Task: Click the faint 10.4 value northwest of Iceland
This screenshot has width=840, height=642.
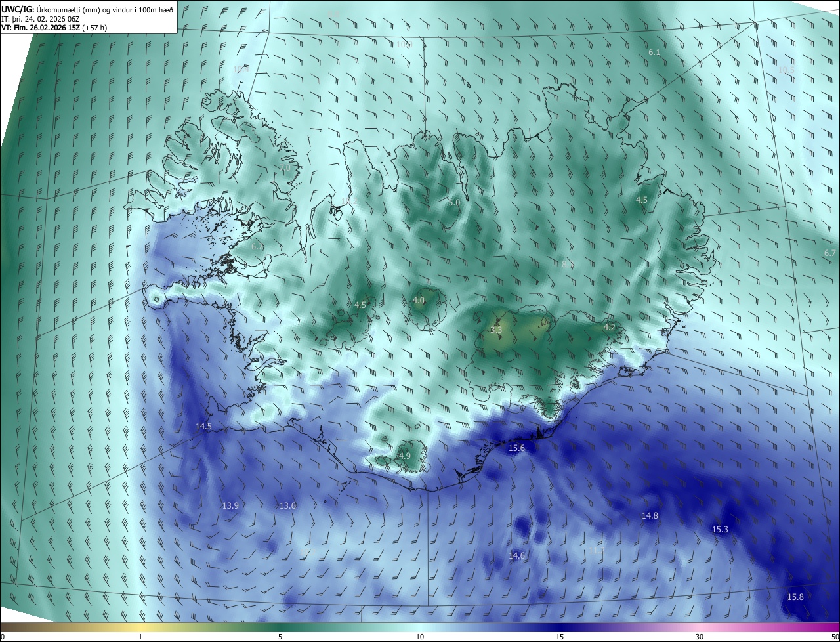Action: click(x=241, y=69)
